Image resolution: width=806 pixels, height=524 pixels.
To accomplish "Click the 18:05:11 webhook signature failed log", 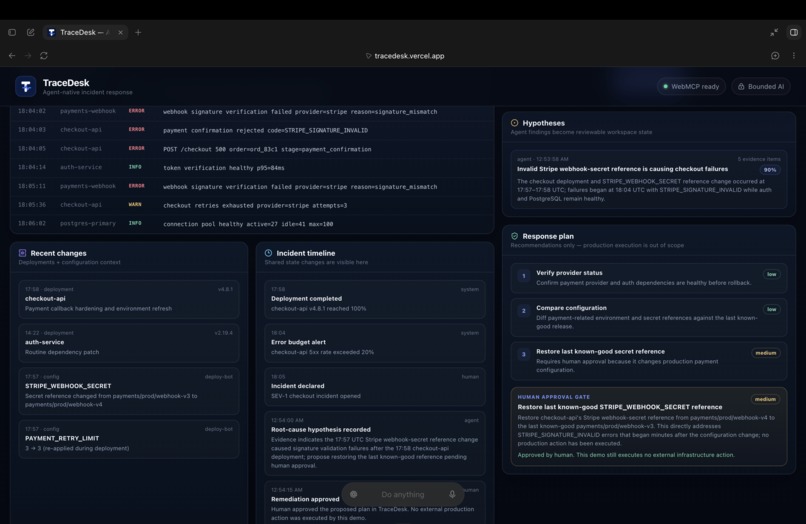I will point(252,187).
